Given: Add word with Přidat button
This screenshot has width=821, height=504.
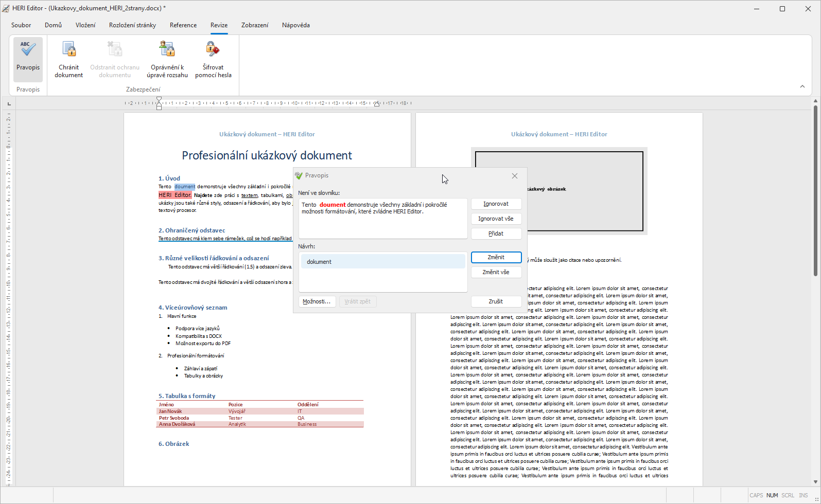Looking at the screenshot, I should (x=496, y=233).
